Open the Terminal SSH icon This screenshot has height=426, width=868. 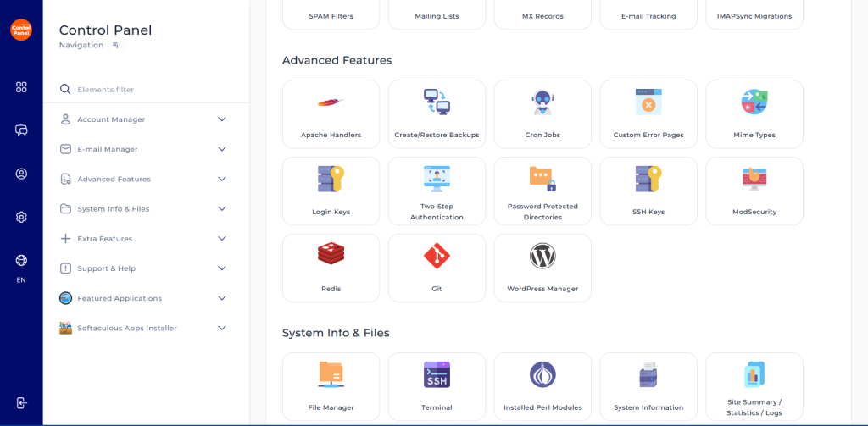click(x=437, y=374)
